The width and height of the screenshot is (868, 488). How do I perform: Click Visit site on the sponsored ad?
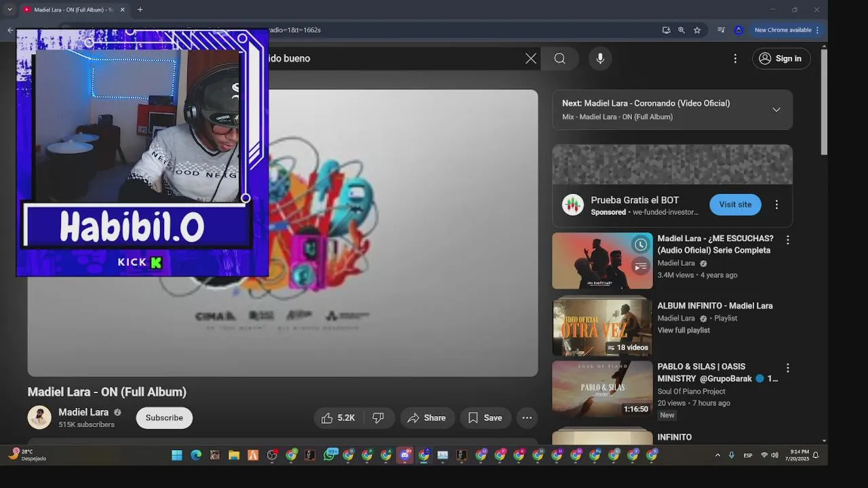(735, 205)
